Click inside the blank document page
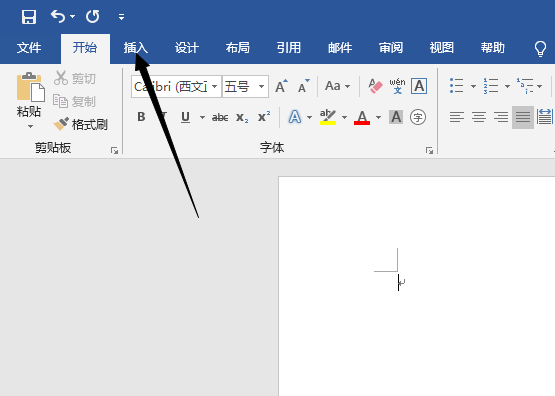The height and width of the screenshot is (396, 555). point(417,286)
